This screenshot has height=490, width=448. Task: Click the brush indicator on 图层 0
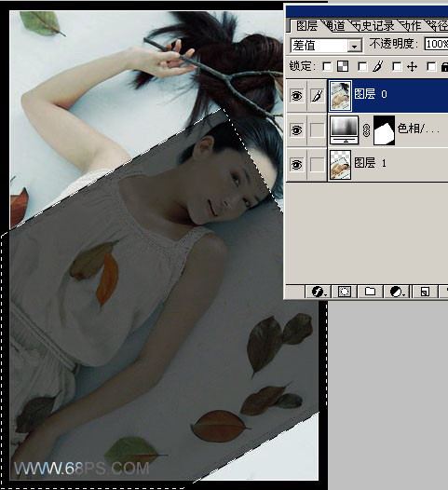(x=317, y=96)
